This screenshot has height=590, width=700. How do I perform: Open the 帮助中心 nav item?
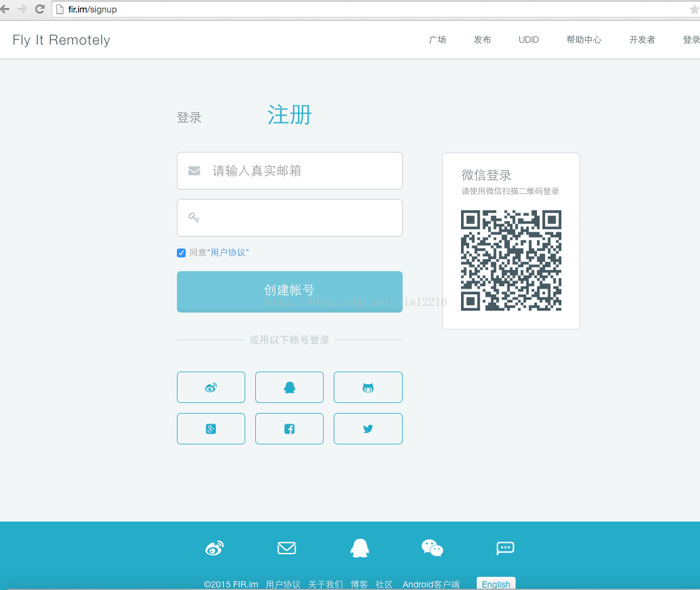click(x=584, y=40)
